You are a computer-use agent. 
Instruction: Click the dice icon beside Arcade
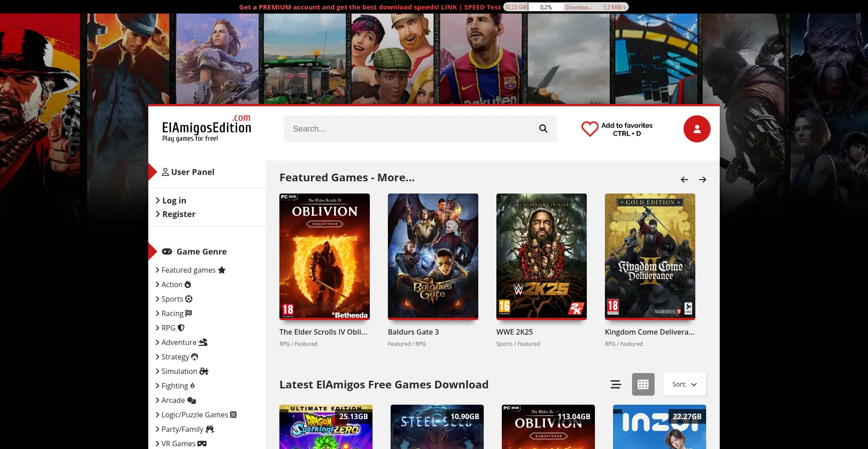click(192, 400)
